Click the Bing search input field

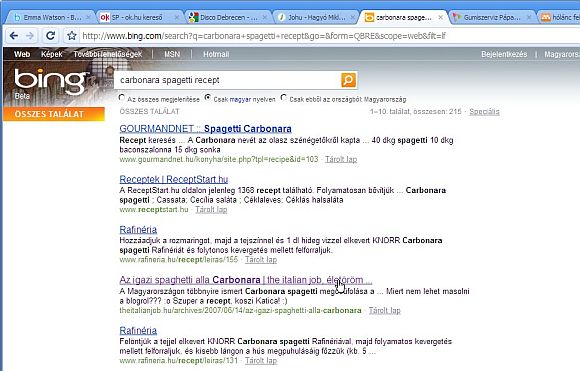point(228,80)
